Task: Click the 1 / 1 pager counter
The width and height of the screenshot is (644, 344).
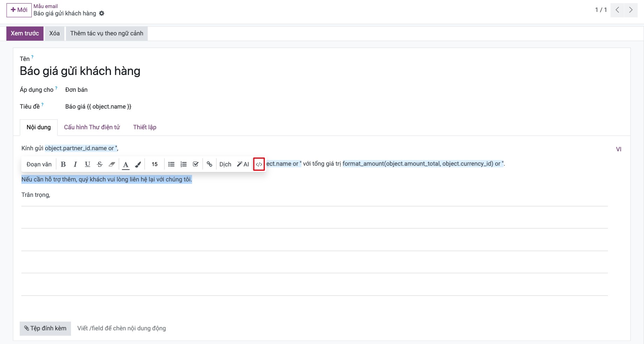Action: pyautogui.click(x=601, y=10)
